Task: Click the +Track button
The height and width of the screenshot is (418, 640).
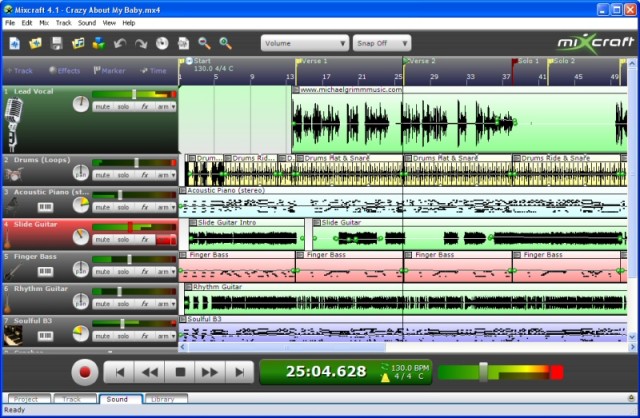Action: (x=19, y=71)
